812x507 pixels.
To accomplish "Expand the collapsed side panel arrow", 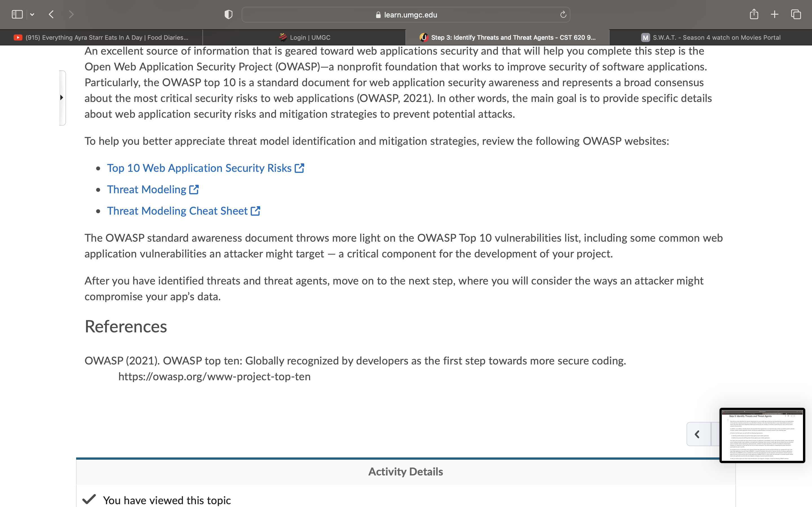I will [62, 97].
